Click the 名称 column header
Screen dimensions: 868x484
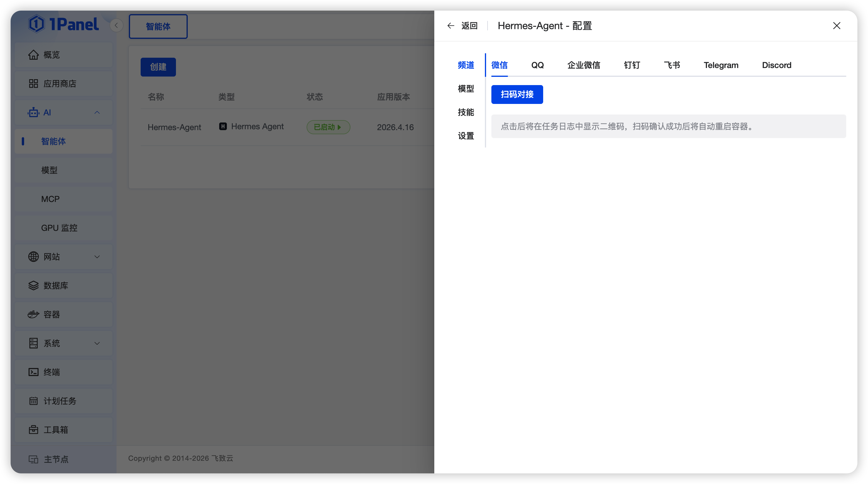156,97
